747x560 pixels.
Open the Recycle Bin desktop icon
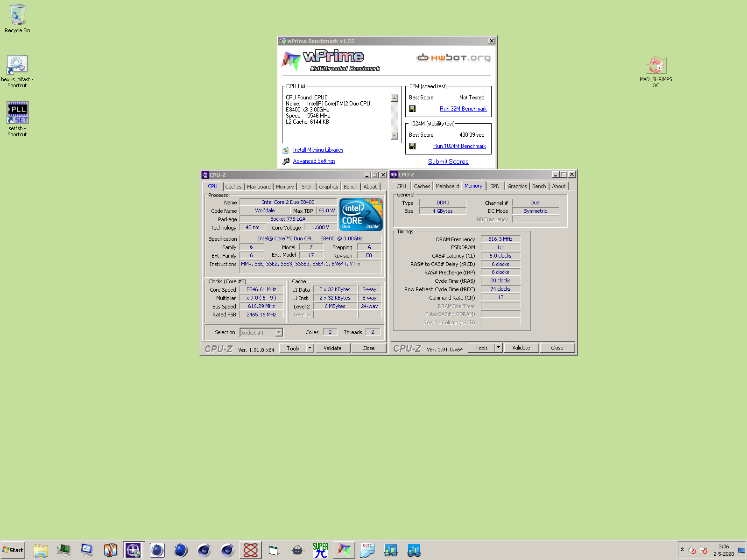pos(17,19)
